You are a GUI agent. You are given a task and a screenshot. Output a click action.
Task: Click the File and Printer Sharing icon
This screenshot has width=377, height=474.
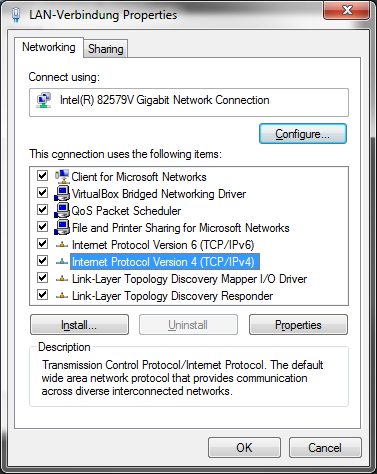pyautogui.click(x=62, y=227)
